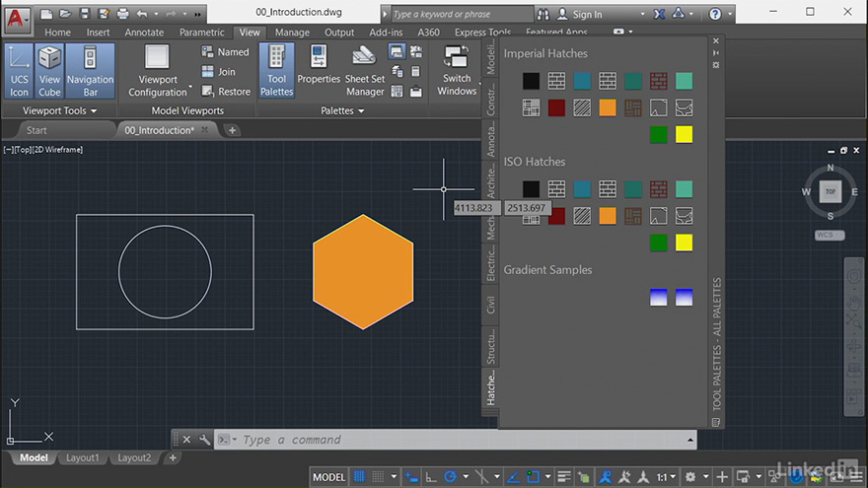Toggle the Tool Palettes window
Image resolution: width=868 pixels, height=488 pixels.
pyautogui.click(x=276, y=71)
